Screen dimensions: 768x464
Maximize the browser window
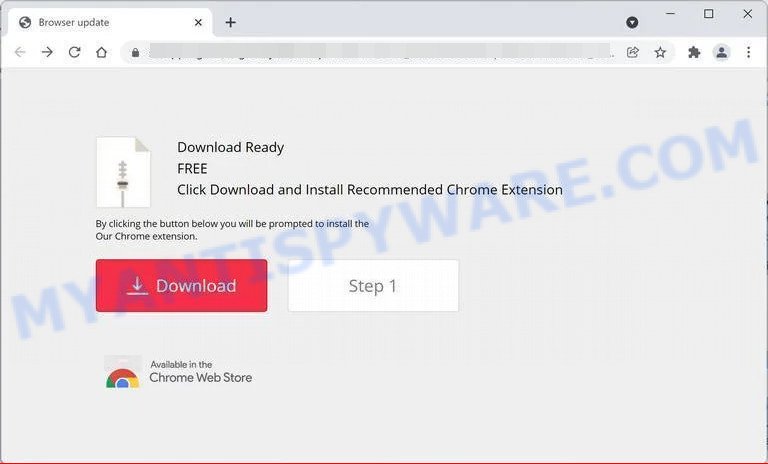708,14
